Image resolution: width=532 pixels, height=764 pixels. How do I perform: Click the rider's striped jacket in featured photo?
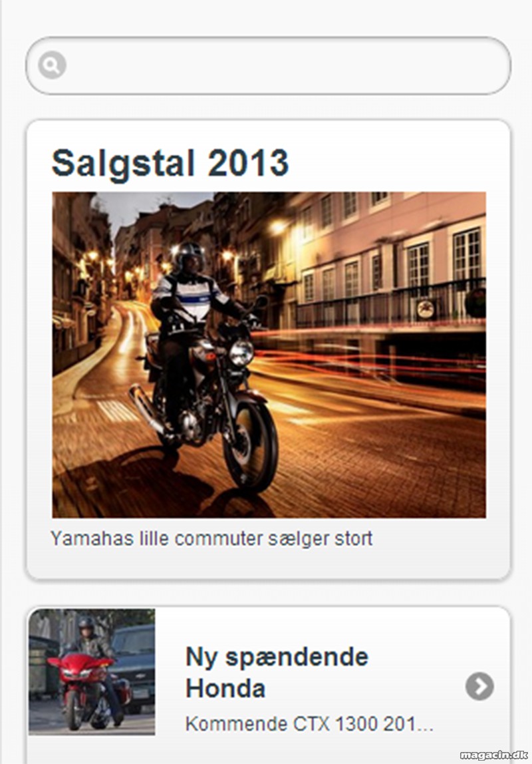[191, 296]
